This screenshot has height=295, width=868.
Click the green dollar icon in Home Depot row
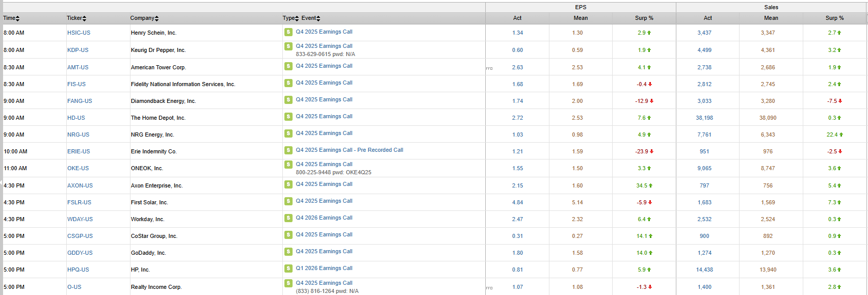pyautogui.click(x=288, y=117)
